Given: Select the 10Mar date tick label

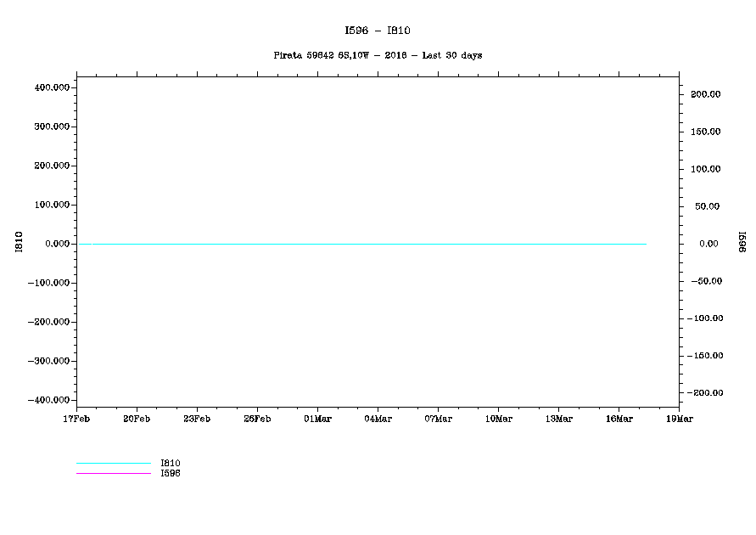Looking at the screenshot, I should point(498,419).
